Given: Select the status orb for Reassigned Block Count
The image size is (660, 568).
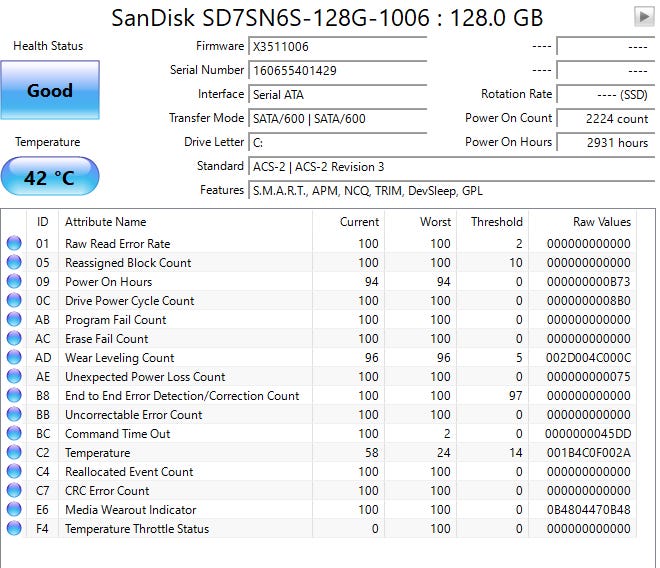Looking at the screenshot, I should tap(14, 262).
